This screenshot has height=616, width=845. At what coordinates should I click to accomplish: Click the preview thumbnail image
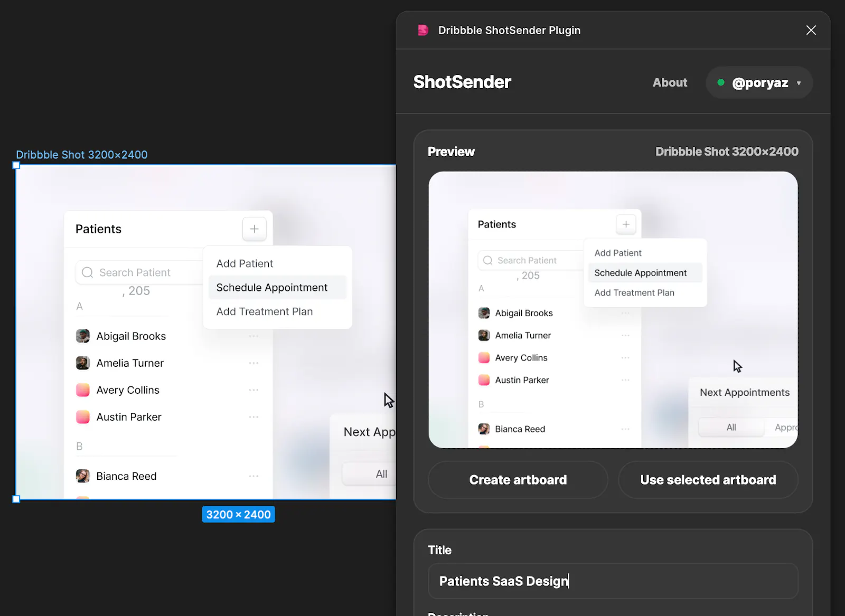coord(613,309)
